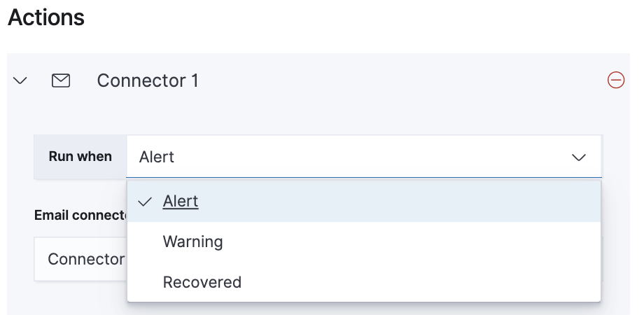Select the Alert option in the list
The image size is (644, 315).
(364, 202)
